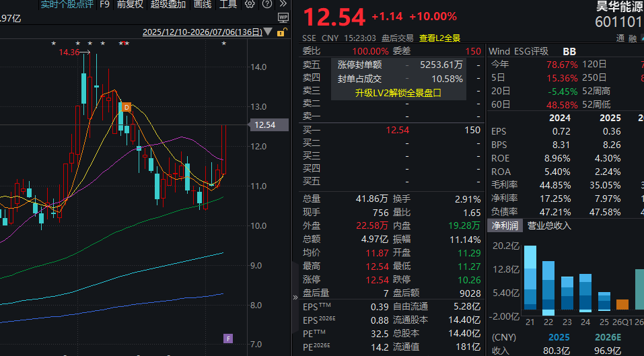Open the help question-mark icon
Image resolution: width=644 pixels, height=356 pixels.
(267, 5)
